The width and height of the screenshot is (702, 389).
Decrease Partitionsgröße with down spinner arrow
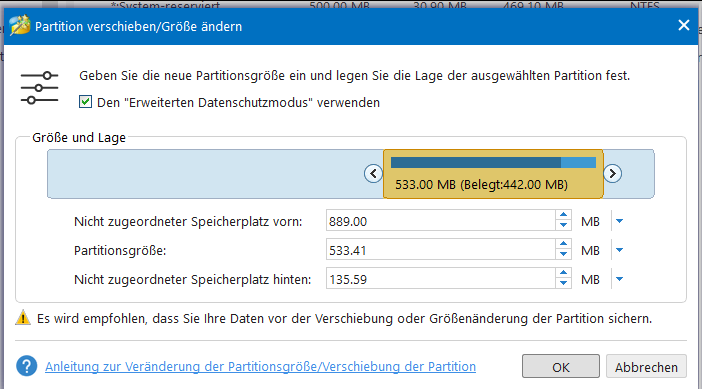pyautogui.click(x=564, y=255)
